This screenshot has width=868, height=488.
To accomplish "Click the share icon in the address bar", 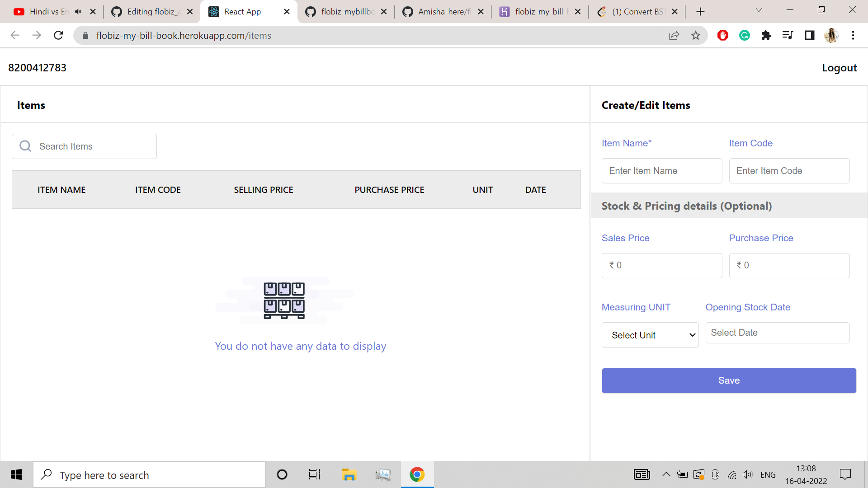I will pos(674,35).
